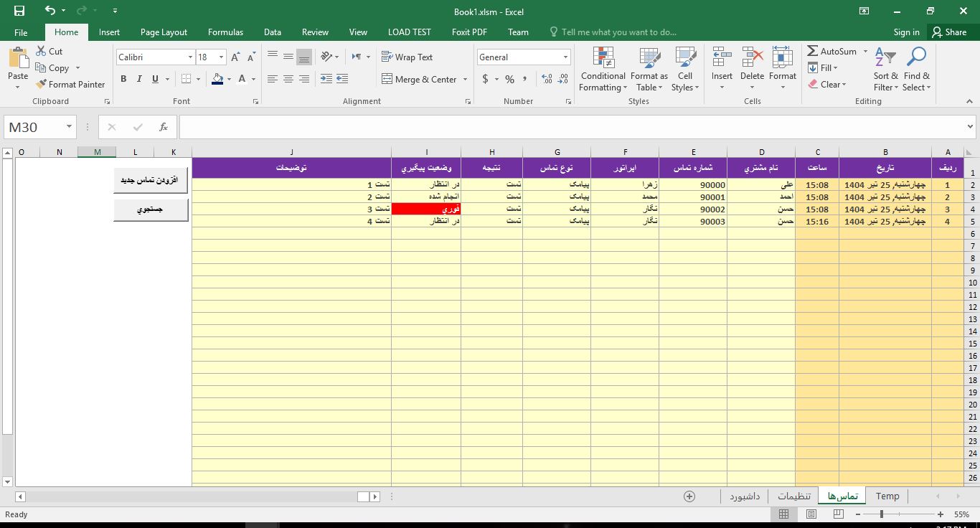Align text to top
This screenshot has height=528, width=980.
[x=273, y=57]
